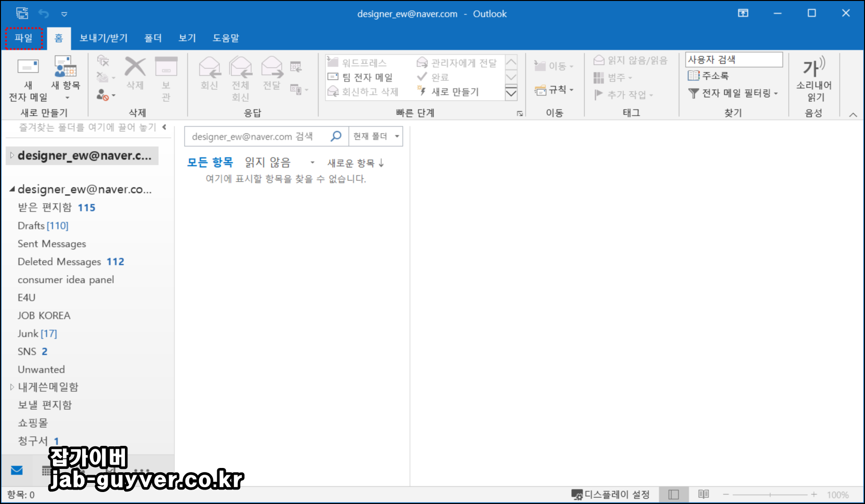Click the Archive (보관) icon
865x504 pixels.
(x=166, y=67)
